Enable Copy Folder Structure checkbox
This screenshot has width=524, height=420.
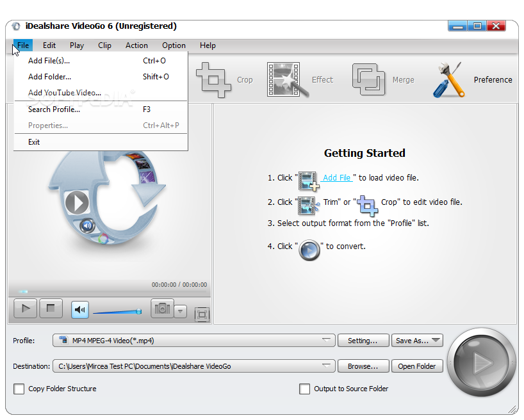pyautogui.click(x=19, y=389)
